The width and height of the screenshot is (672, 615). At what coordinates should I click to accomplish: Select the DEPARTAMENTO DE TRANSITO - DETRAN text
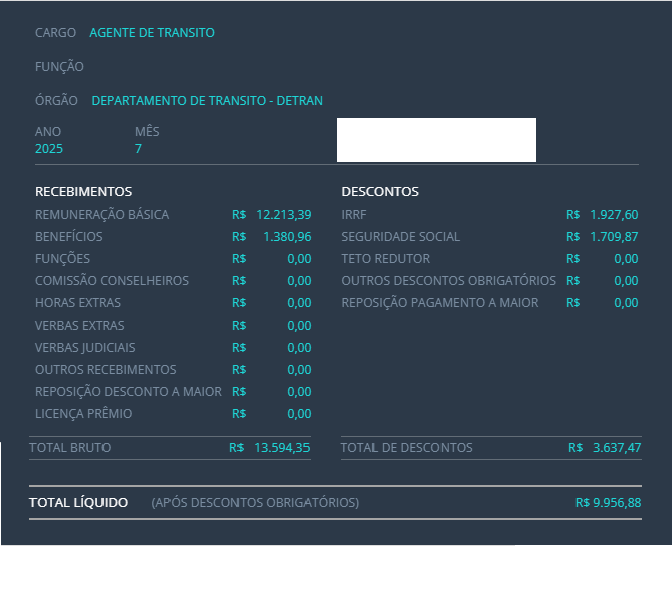(207, 101)
